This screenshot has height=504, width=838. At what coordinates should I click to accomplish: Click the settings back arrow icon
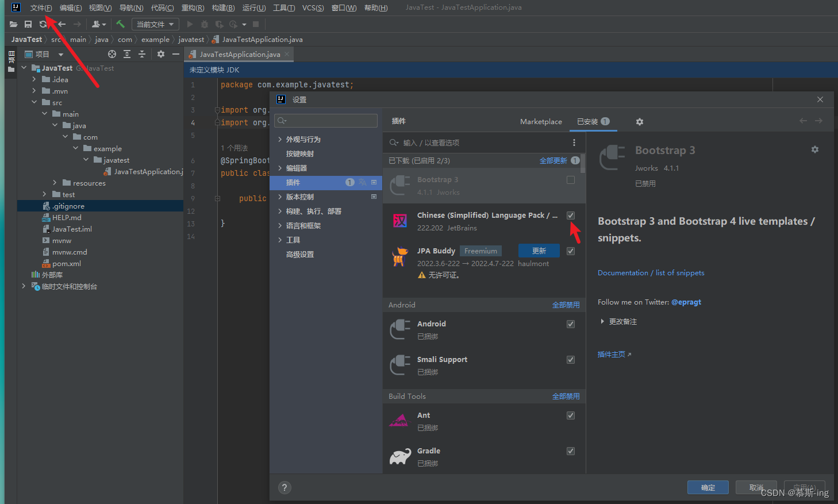pyautogui.click(x=803, y=121)
